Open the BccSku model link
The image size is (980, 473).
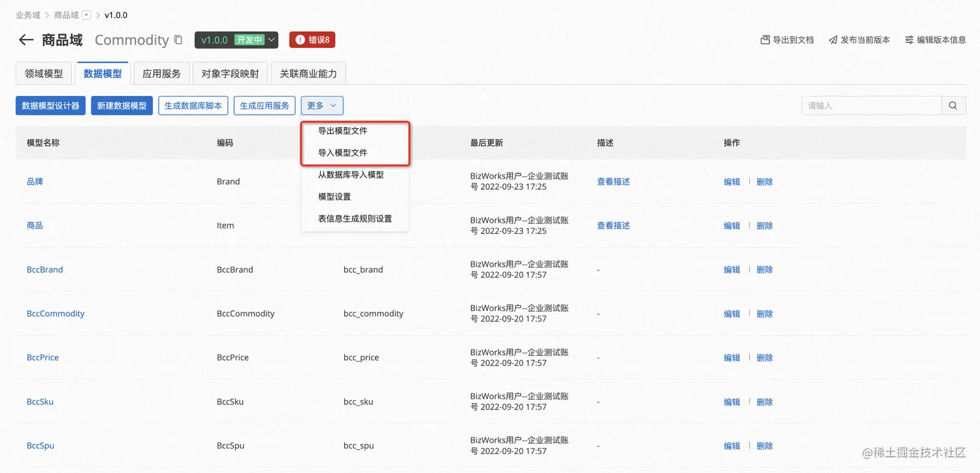click(x=40, y=402)
